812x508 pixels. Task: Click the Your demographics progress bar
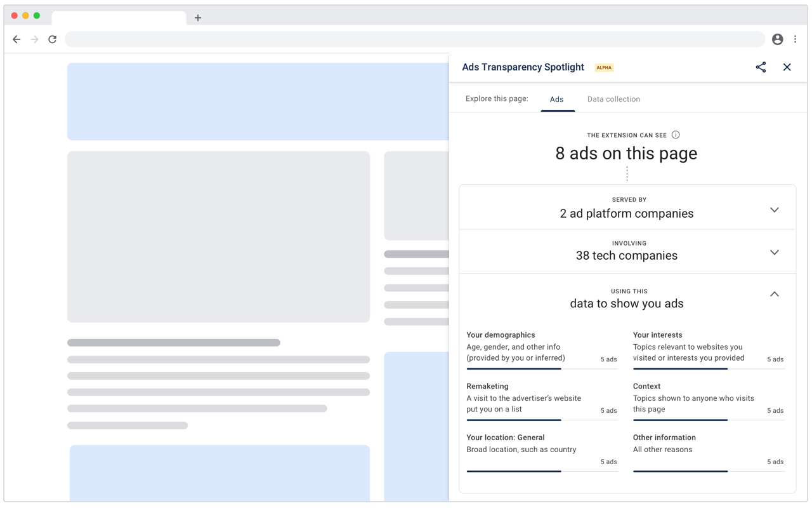514,368
